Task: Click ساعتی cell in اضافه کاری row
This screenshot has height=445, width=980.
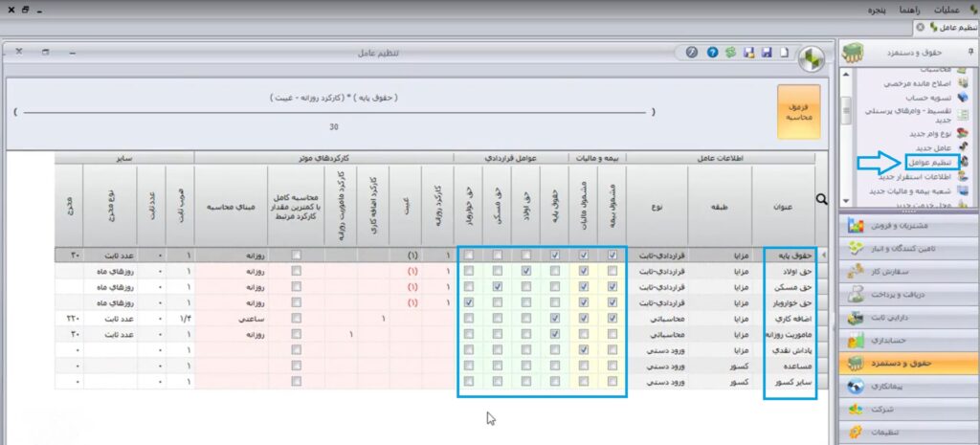Action: [x=232, y=318]
